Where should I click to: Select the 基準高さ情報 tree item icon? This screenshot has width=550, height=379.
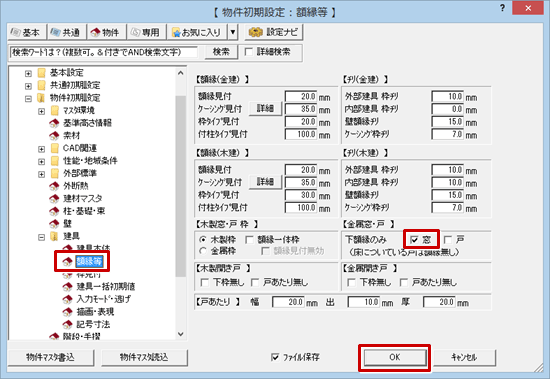54,123
